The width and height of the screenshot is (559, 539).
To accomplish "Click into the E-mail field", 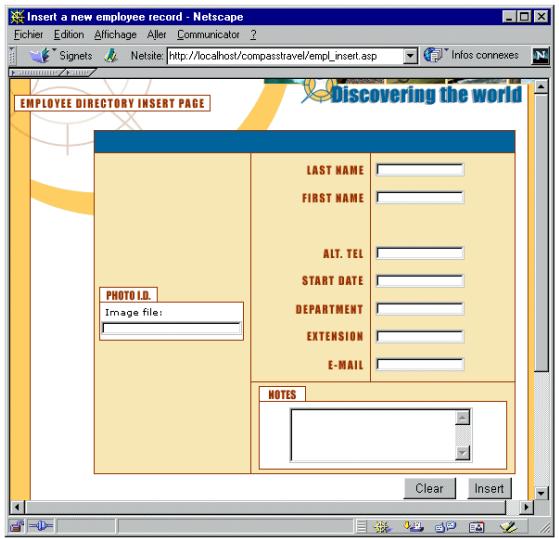I will (420, 364).
